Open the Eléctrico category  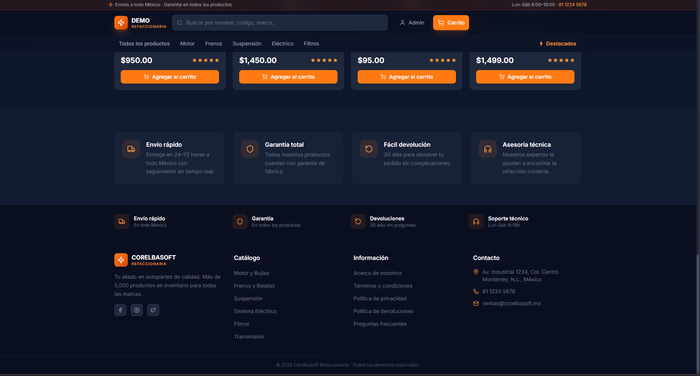(x=283, y=44)
